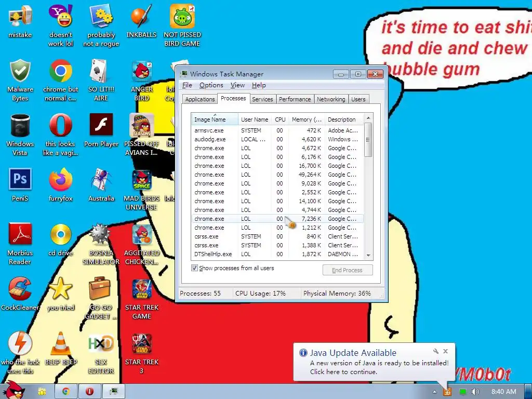Open the 'who the fuck uses this' icon

[20, 353]
